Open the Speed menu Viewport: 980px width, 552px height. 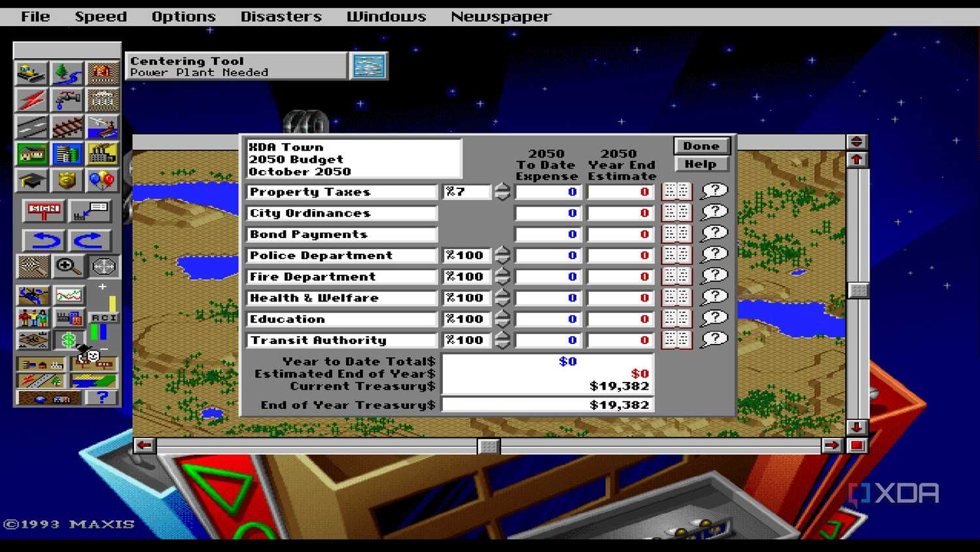coord(101,17)
